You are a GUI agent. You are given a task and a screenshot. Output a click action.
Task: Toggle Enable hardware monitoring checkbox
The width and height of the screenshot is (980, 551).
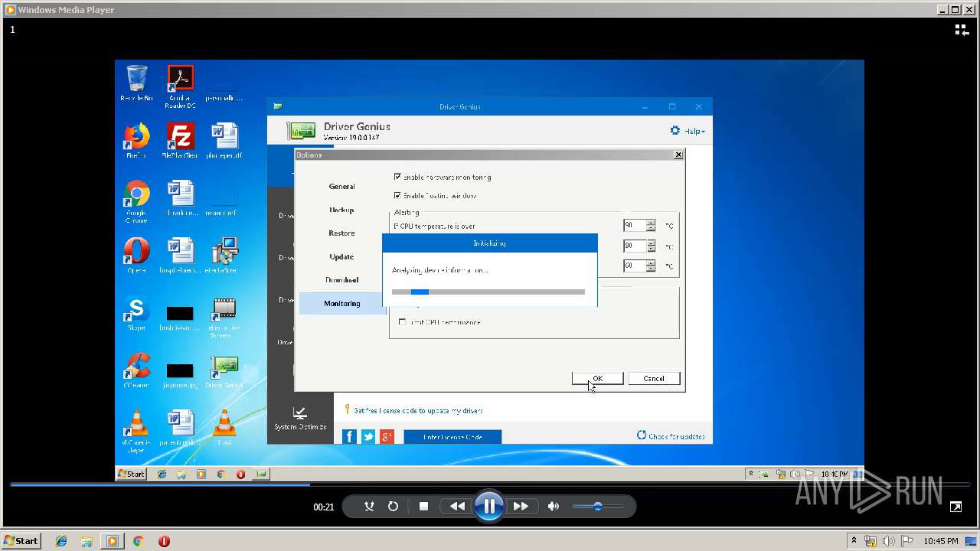(x=397, y=177)
